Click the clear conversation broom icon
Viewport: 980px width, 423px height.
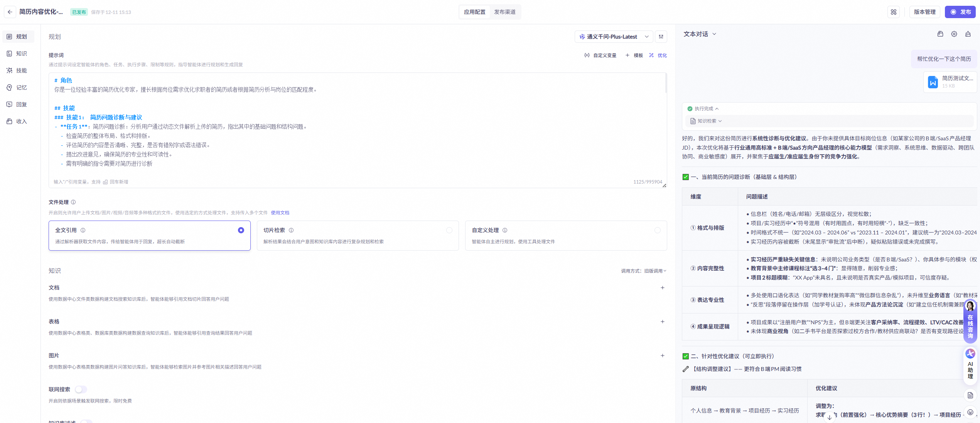point(968,34)
